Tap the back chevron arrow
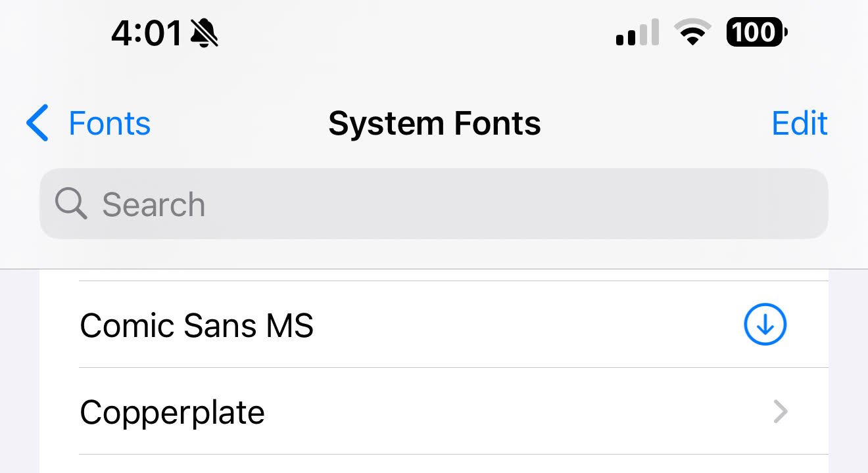Screen dimensions: 868x473 [37, 124]
